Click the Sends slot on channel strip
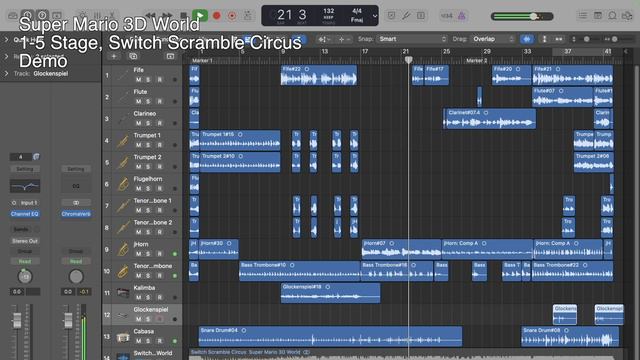 21,229
